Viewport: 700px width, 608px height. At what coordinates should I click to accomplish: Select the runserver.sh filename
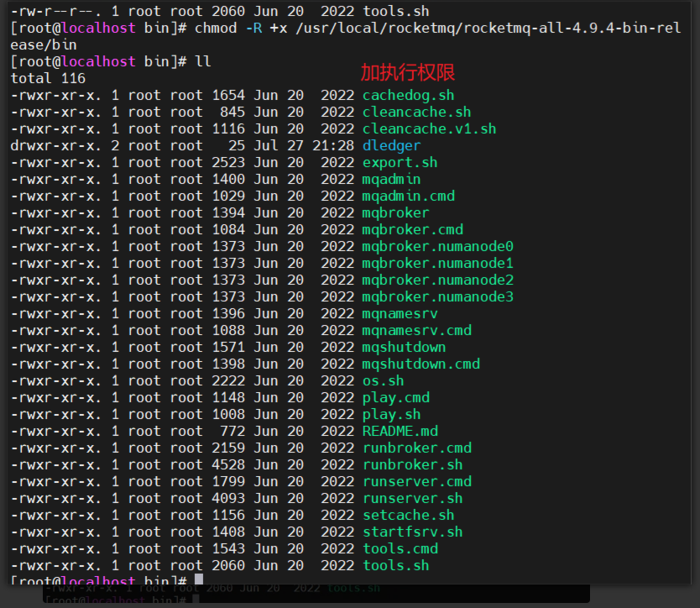pos(412,499)
